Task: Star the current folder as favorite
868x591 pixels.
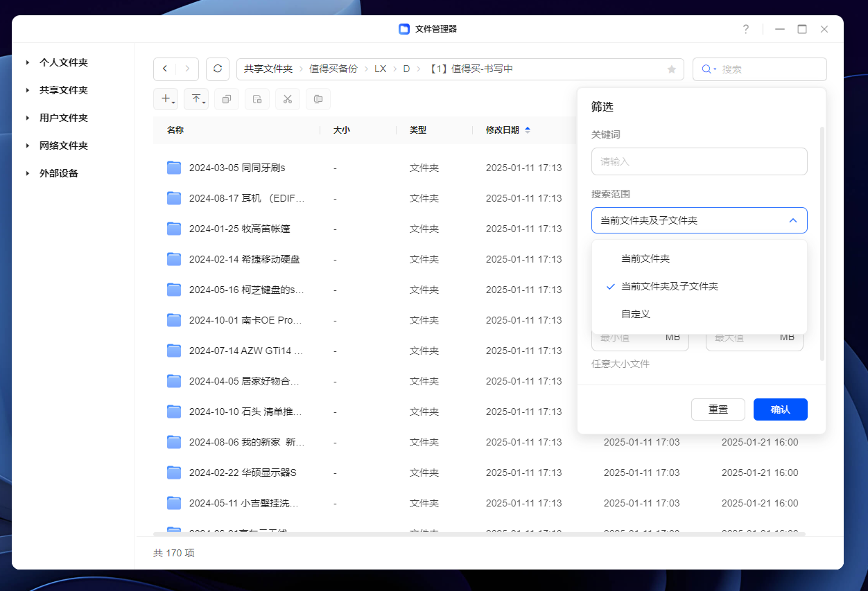Action: (x=671, y=69)
